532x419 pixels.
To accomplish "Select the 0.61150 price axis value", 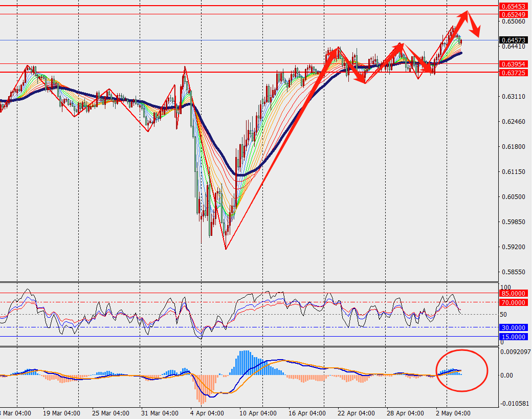I will click(514, 172).
